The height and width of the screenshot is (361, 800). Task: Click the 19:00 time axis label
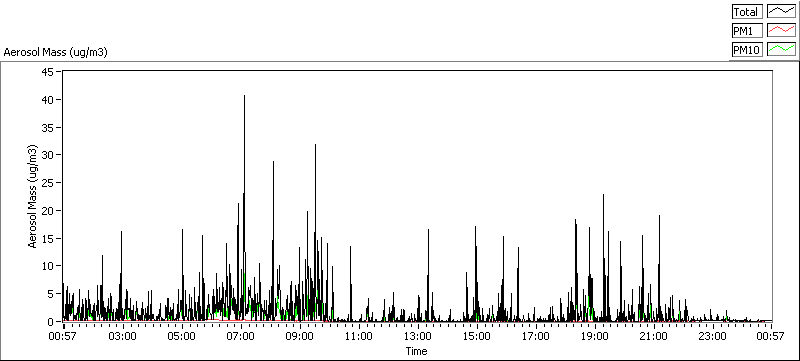pyautogui.click(x=595, y=337)
